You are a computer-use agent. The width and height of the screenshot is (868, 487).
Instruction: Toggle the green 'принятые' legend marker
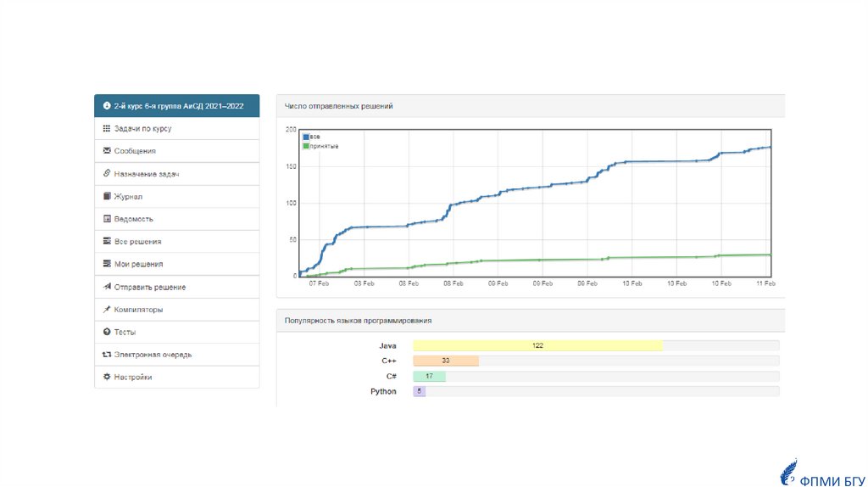(x=306, y=146)
